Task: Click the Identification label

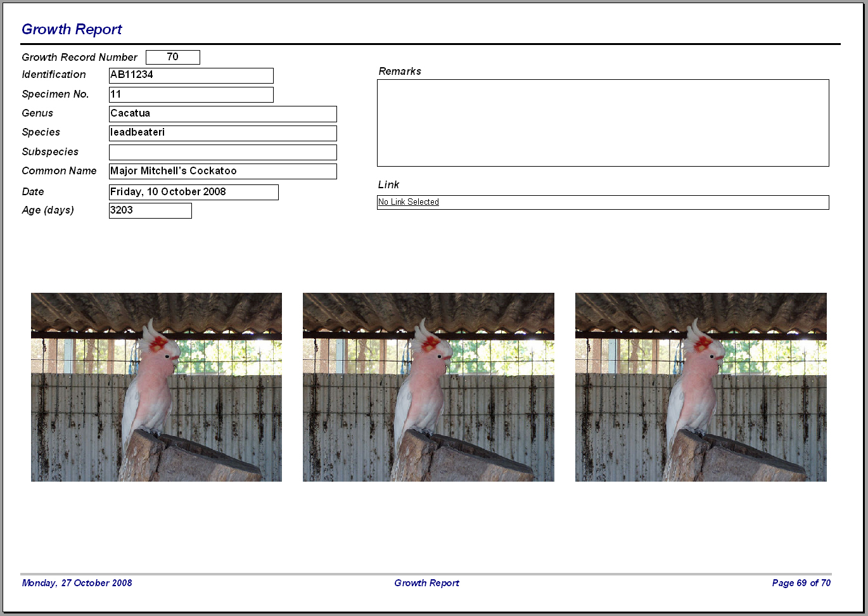Action: coord(54,74)
